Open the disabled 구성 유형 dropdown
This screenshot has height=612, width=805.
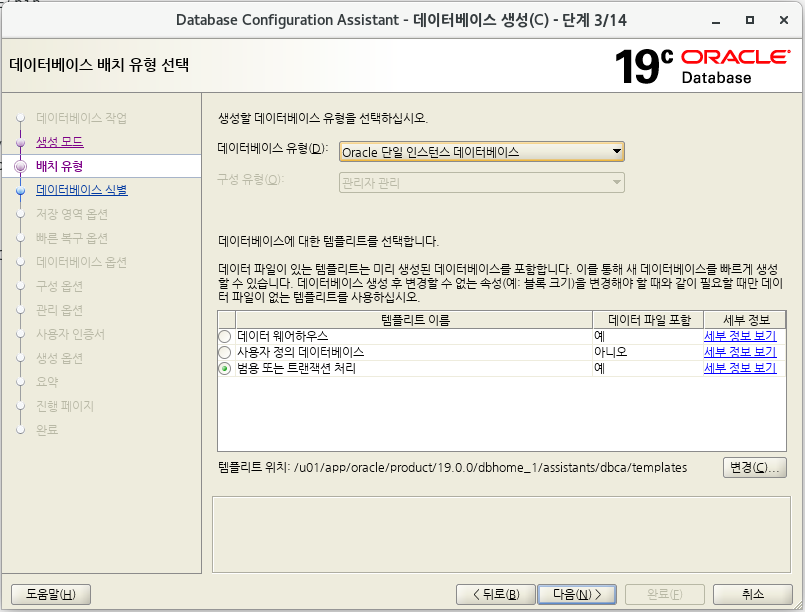tap(482, 183)
